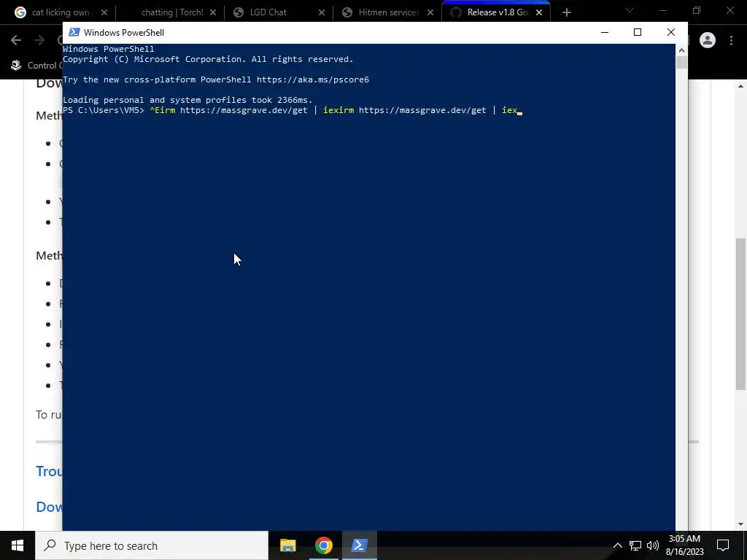
Task: Close the 'chatting | Torch!' tab
Action: tap(213, 12)
